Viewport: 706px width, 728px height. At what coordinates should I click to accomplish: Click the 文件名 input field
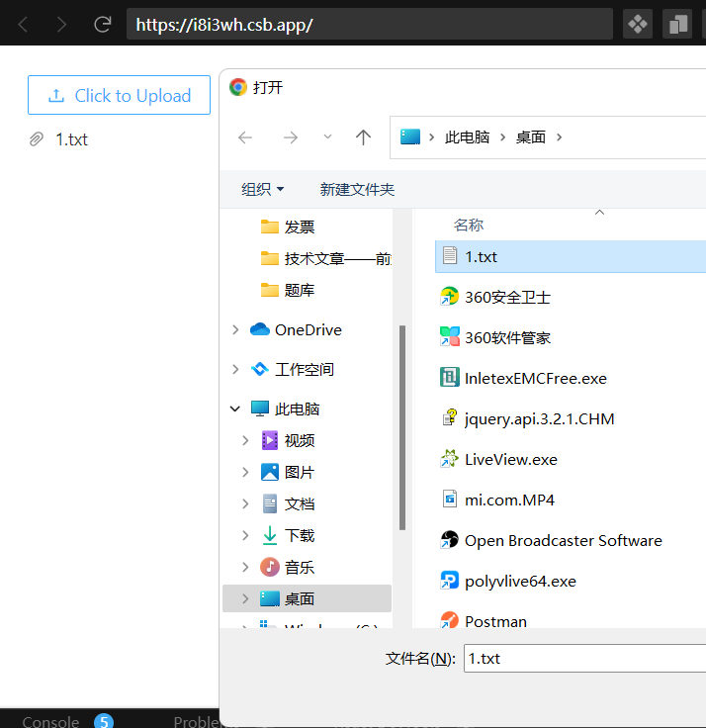[x=584, y=658]
